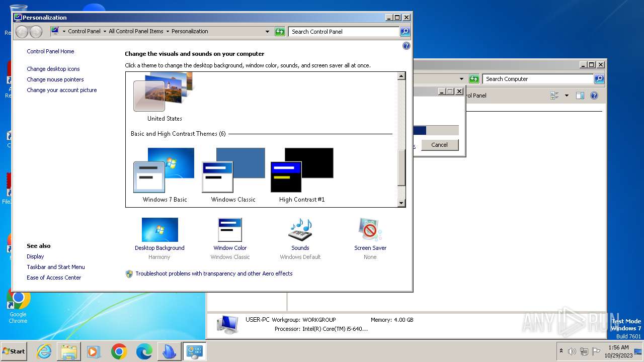Launch Google Chrome from the taskbar
Screen dimensions: 644x362
click(119, 351)
